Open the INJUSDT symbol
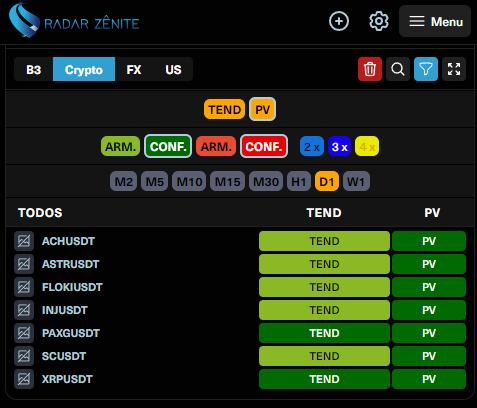 65,310
